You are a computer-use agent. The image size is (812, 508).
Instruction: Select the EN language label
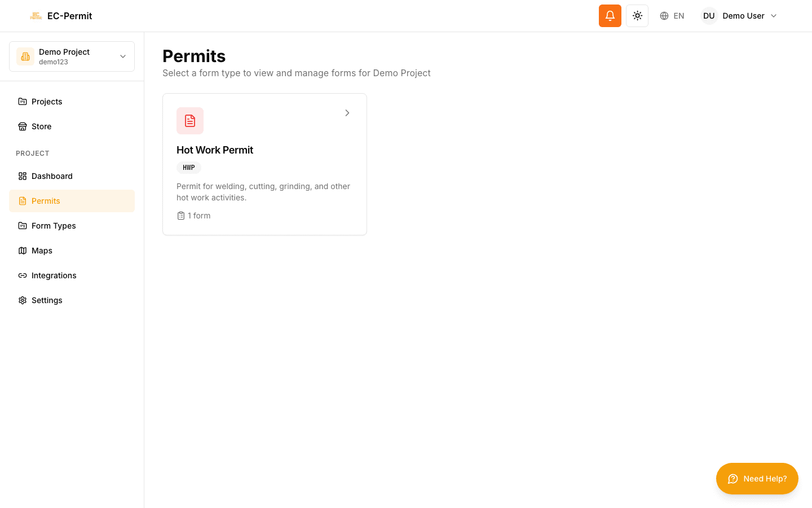point(679,16)
